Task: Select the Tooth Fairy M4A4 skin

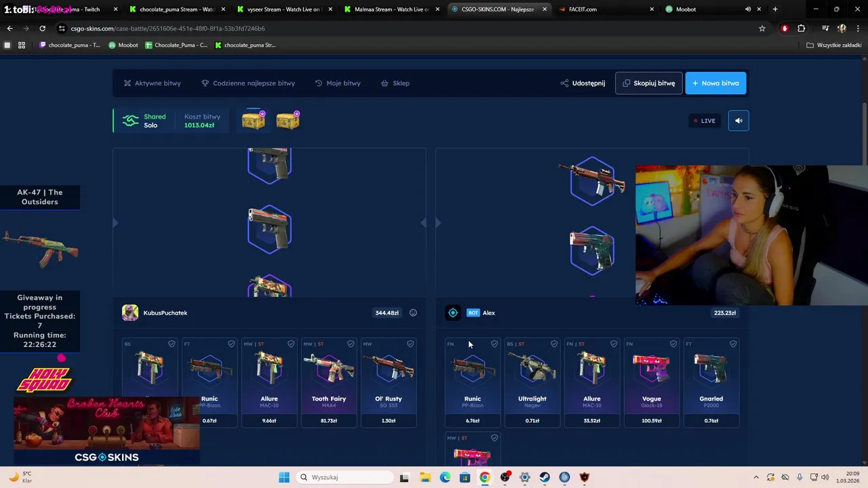Action: [329, 382]
